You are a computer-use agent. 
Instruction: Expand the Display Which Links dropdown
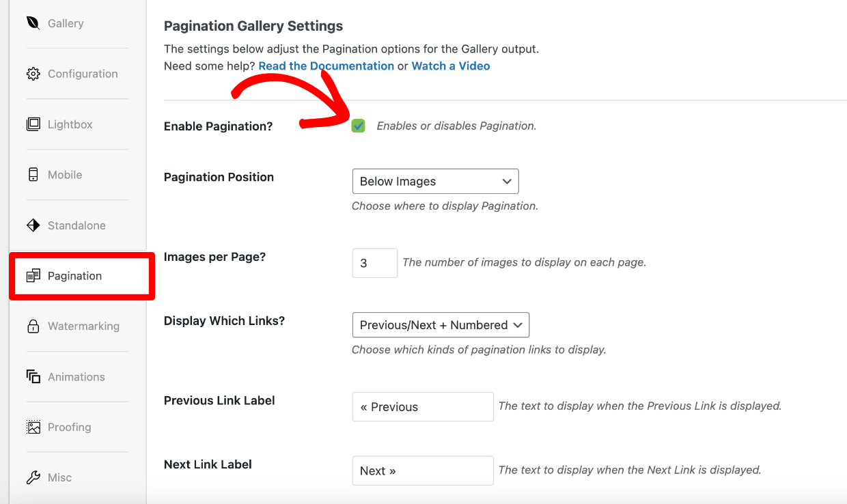pyautogui.click(x=440, y=324)
